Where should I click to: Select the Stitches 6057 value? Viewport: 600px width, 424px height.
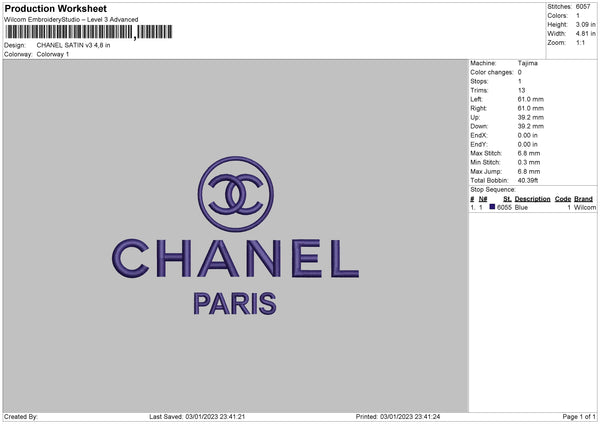[583, 7]
